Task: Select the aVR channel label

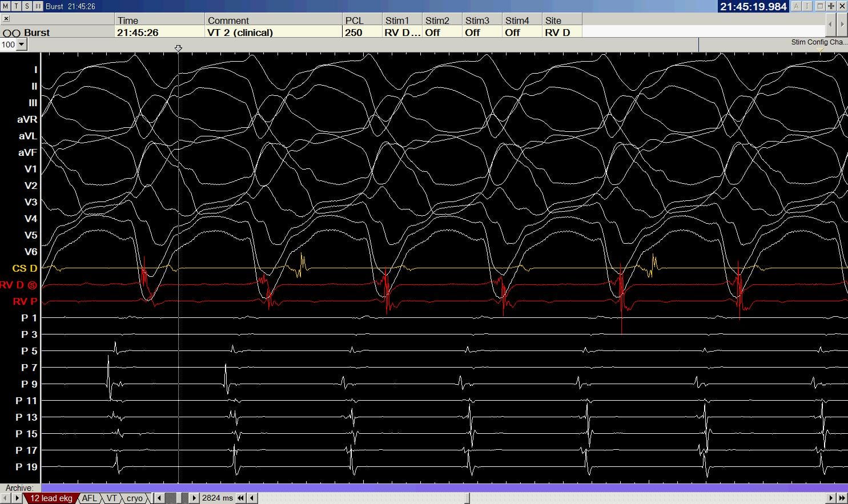Action: (x=27, y=119)
